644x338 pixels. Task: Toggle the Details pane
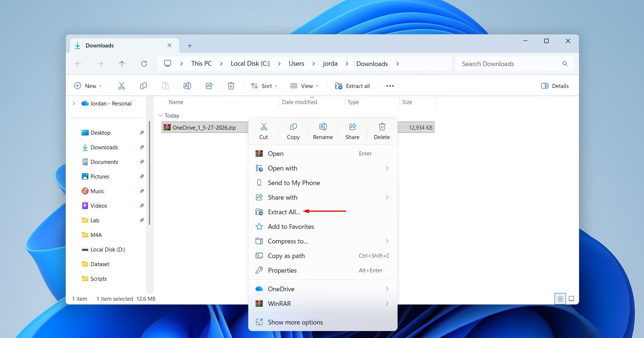(555, 86)
